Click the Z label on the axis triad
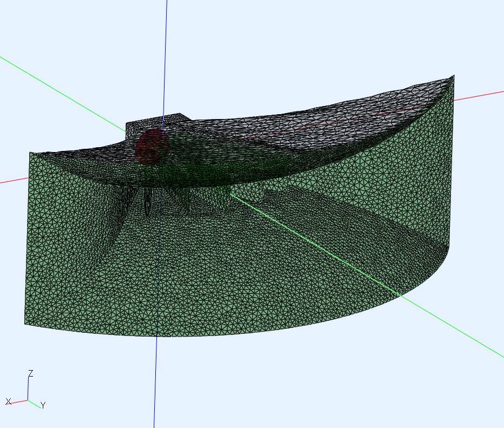 pyautogui.click(x=30, y=373)
